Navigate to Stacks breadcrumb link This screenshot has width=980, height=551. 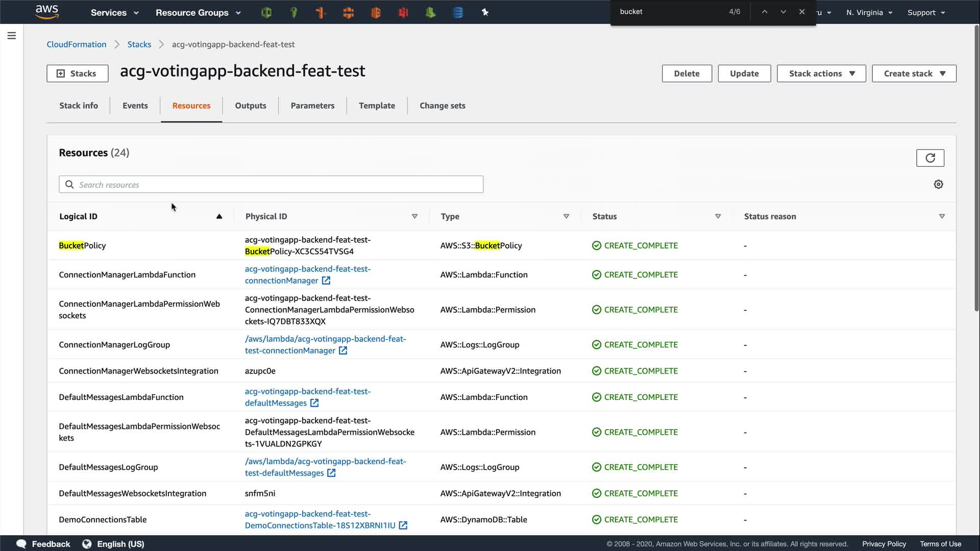coord(139,44)
